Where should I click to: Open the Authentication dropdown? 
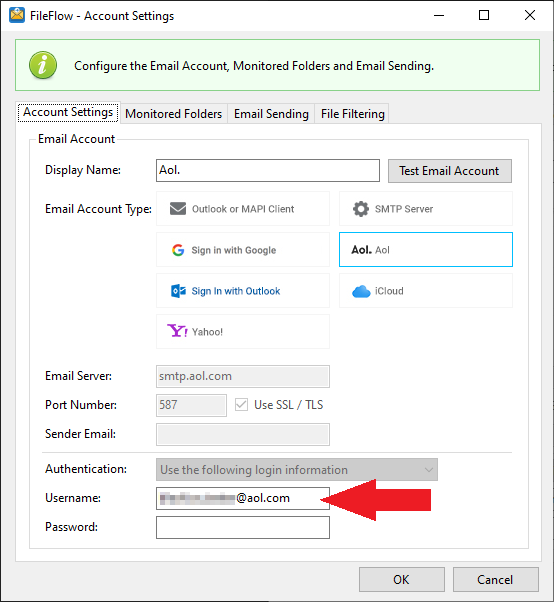(297, 469)
